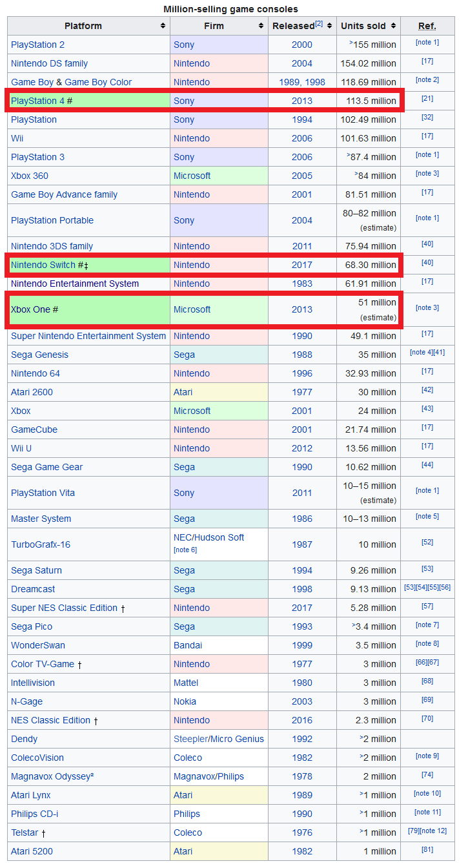
Task: Open Sega Pico link
Action: coord(32,626)
